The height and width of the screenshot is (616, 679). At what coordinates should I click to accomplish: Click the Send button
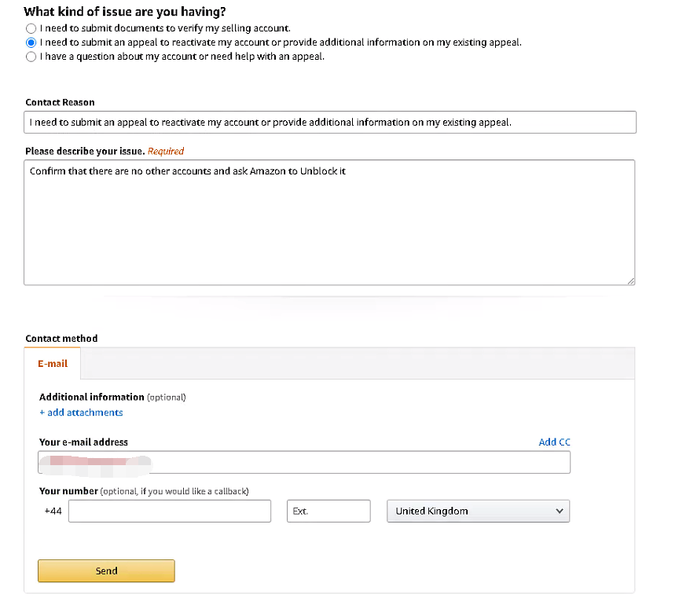click(106, 571)
